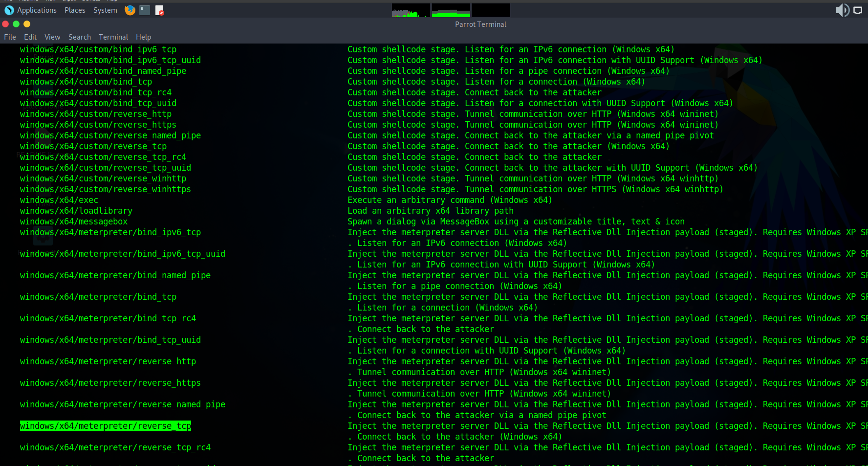This screenshot has width=868, height=466.
Task: Adjust volume by clicking the tray speaker control
Action: coord(842,10)
